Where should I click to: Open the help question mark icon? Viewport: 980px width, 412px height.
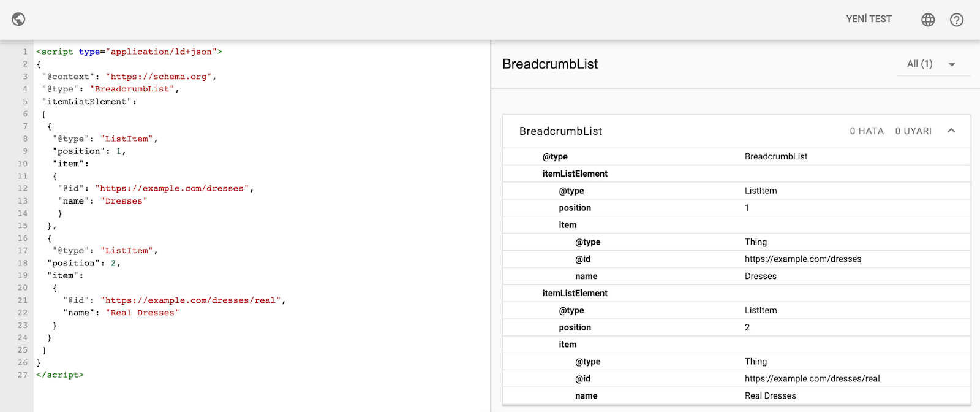click(957, 20)
